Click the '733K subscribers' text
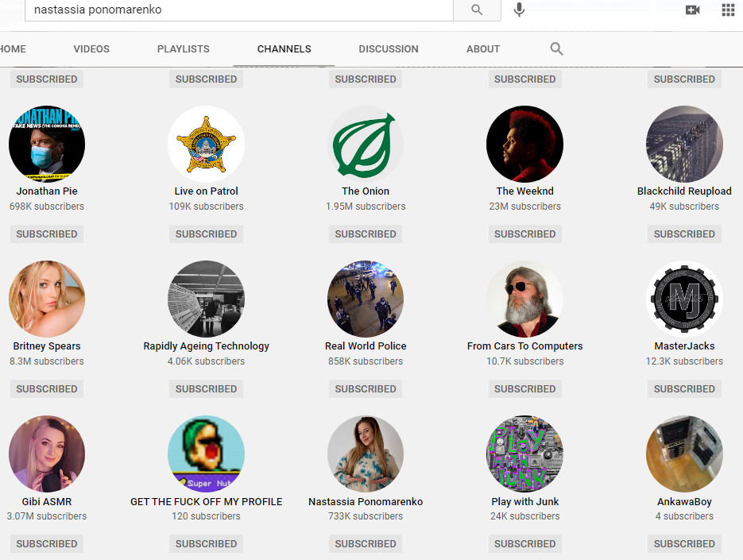This screenshot has width=743, height=560. 366,516
